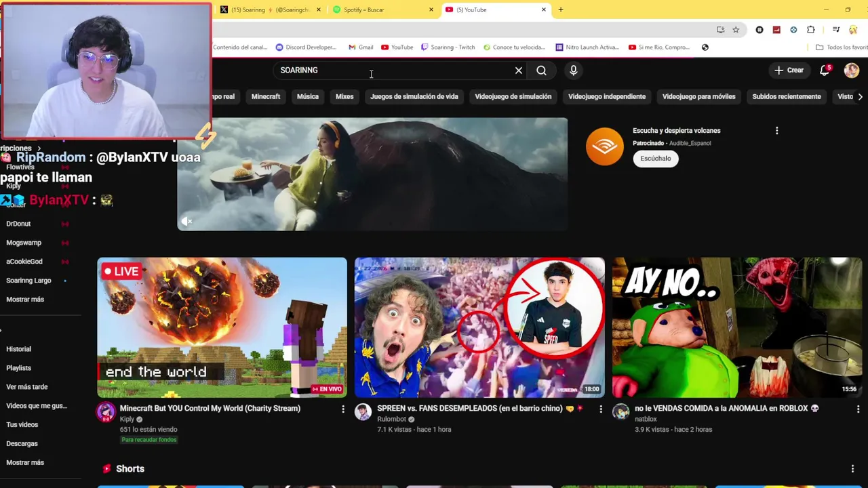Click the Escúchalo ad button

[x=656, y=159]
